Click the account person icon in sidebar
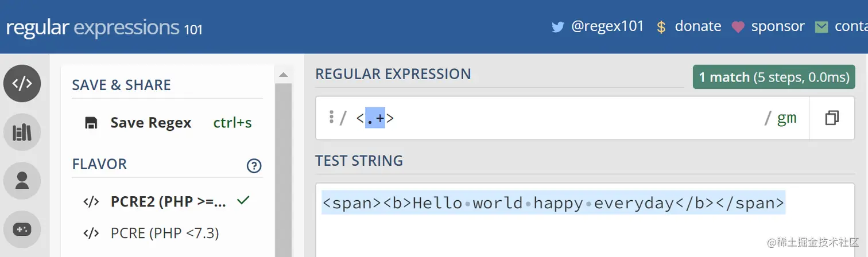The image size is (868, 257). (22, 181)
